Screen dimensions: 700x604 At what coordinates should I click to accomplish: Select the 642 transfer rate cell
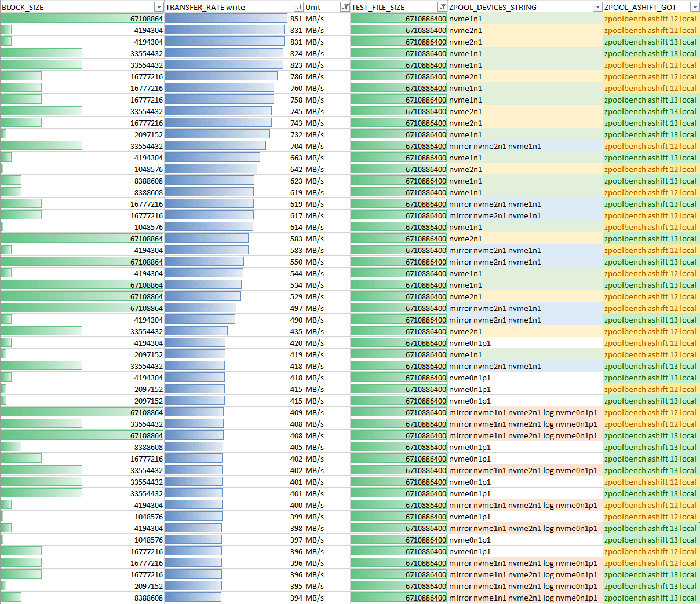[x=234, y=169]
